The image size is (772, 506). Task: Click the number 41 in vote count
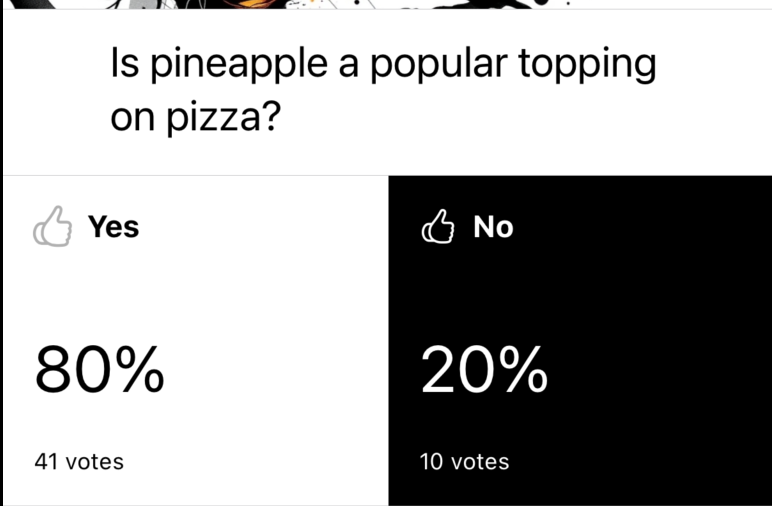click(45, 461)
